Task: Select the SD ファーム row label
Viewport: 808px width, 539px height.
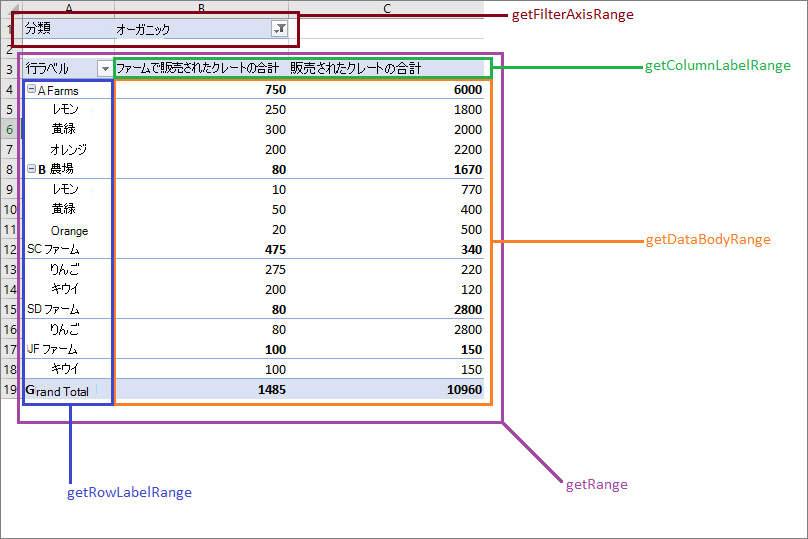Action: (53, 309)
